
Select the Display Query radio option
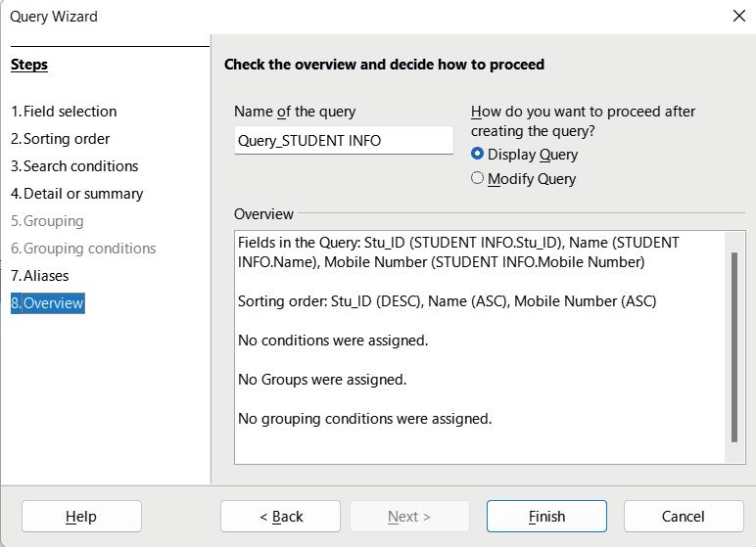click(x=478, y=154)
